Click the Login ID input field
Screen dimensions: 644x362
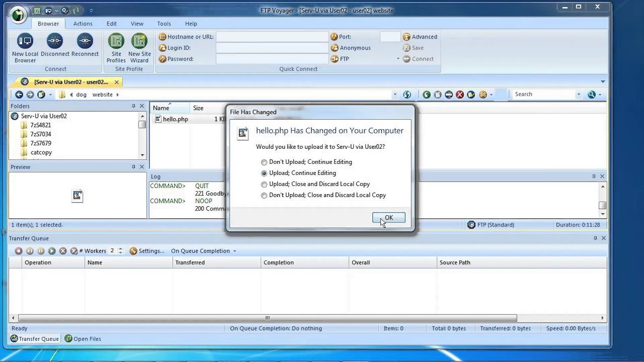pyautogui.click(x=272, y=48)
